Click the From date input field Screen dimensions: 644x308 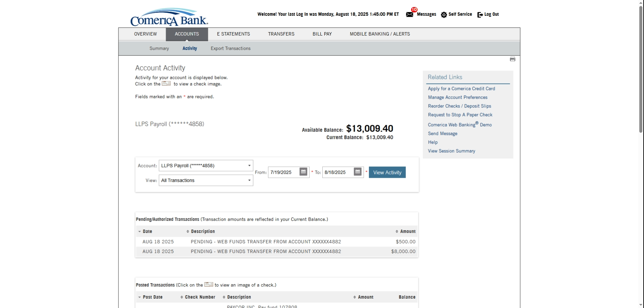coord(283,172)
